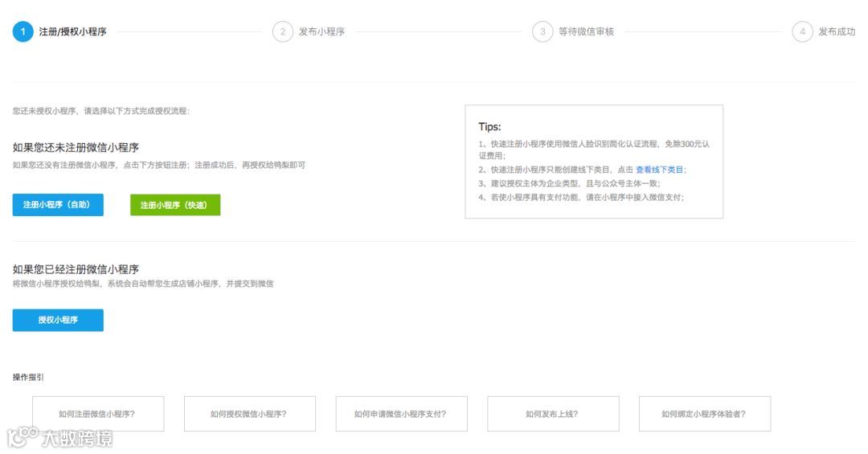
Task: Click tip 4 about 接入微信支付
Action: [581, 197]
